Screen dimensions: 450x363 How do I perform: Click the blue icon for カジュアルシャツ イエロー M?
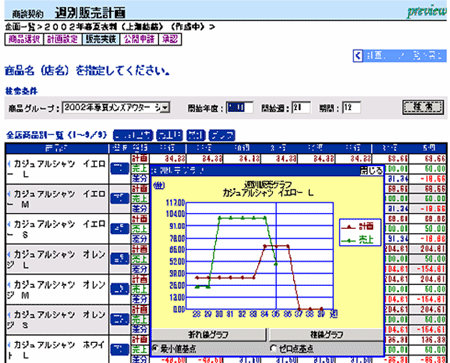pos(119,199)
